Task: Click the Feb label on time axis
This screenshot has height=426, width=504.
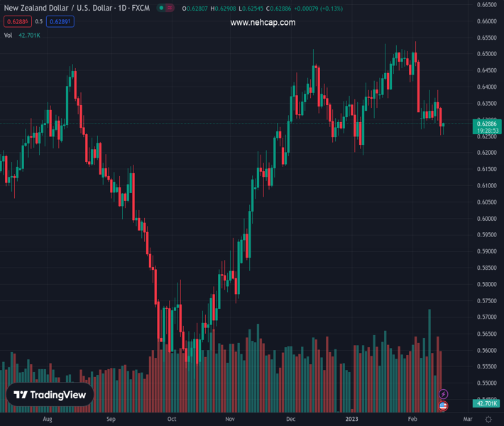Action: [413, 420]
